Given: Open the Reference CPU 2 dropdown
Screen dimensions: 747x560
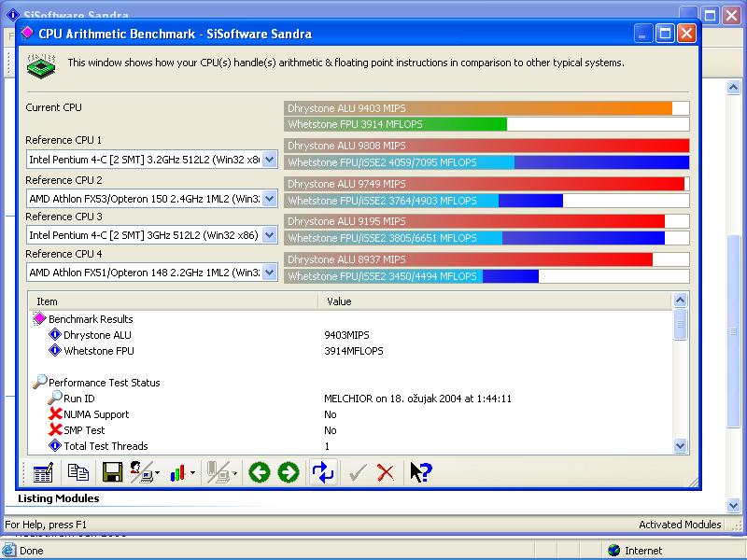Looking at the screenshot, I should [x=270, y=198].
